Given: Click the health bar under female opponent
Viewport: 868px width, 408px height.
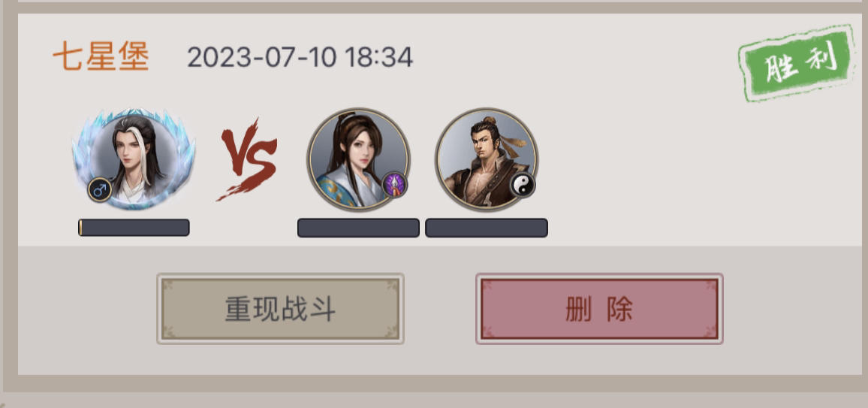Looking at the screenshot, I should click(358, 228).
